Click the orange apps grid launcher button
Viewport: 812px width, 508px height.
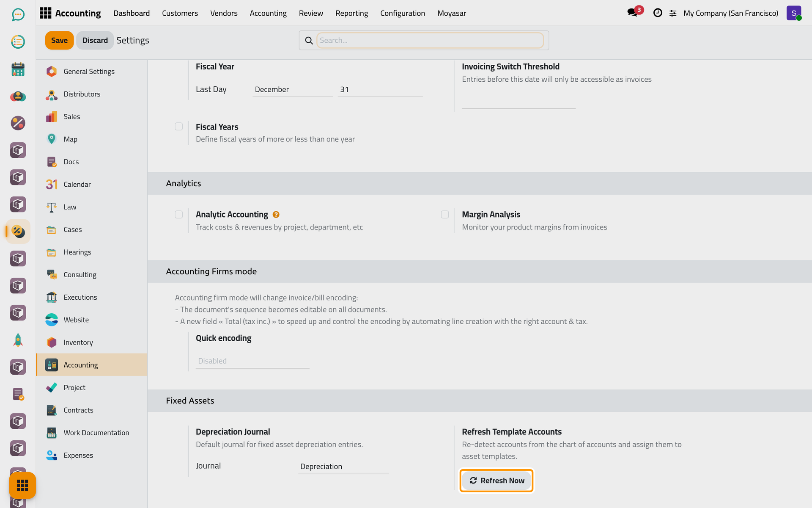pyautogui.click(x=22, y=485)
